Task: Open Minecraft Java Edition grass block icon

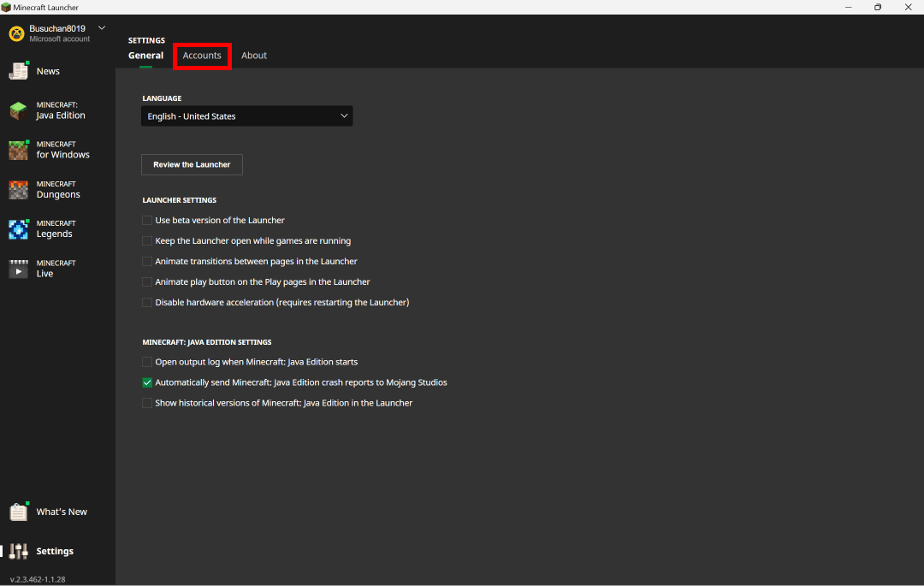Action: pyautogui.click(x=18, y=110)
